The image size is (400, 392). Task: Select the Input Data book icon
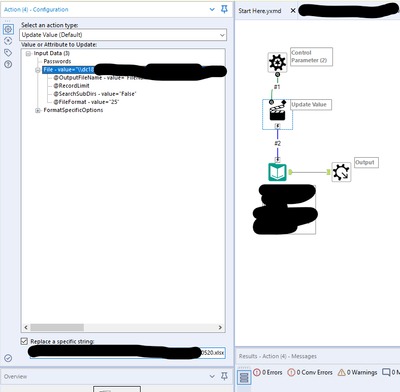(277, 172)
